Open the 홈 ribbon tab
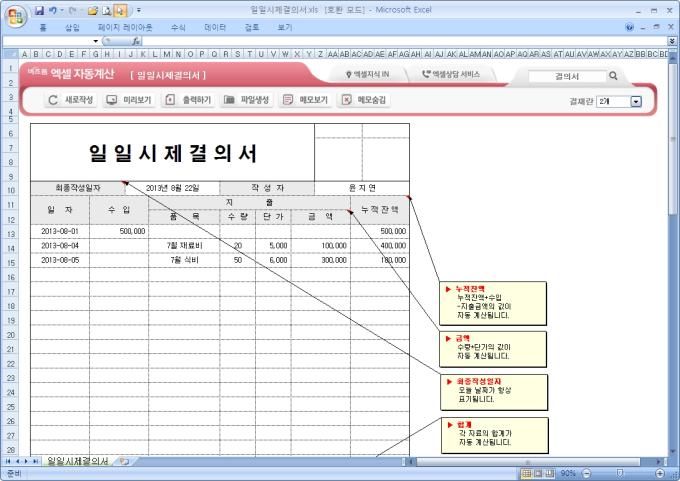 (x=42, y=27)
